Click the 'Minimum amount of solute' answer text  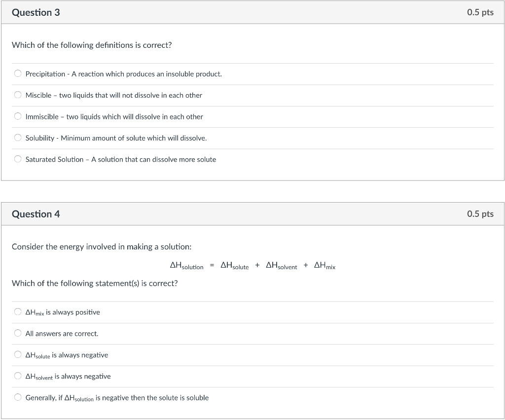coord(134,138)
